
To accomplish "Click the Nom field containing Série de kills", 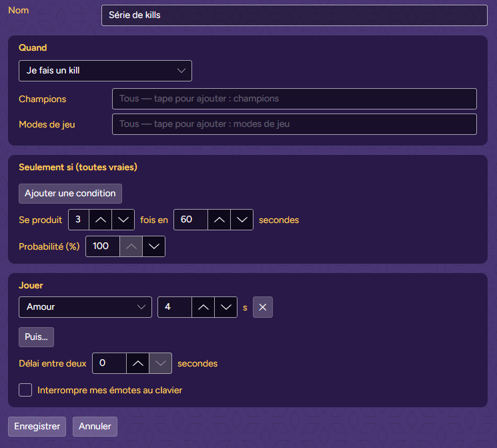I will [294, 15].
